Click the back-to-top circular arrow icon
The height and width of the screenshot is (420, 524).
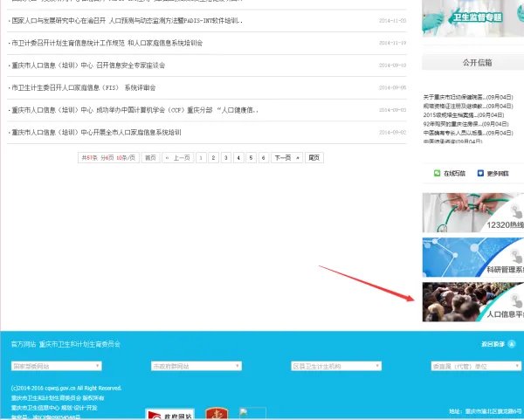click(512, 344)
